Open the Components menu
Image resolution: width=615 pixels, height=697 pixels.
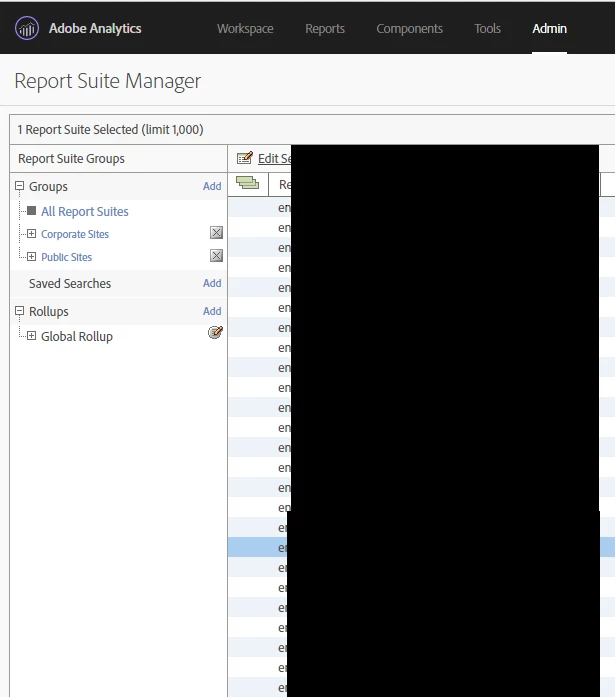click(409, 28)
